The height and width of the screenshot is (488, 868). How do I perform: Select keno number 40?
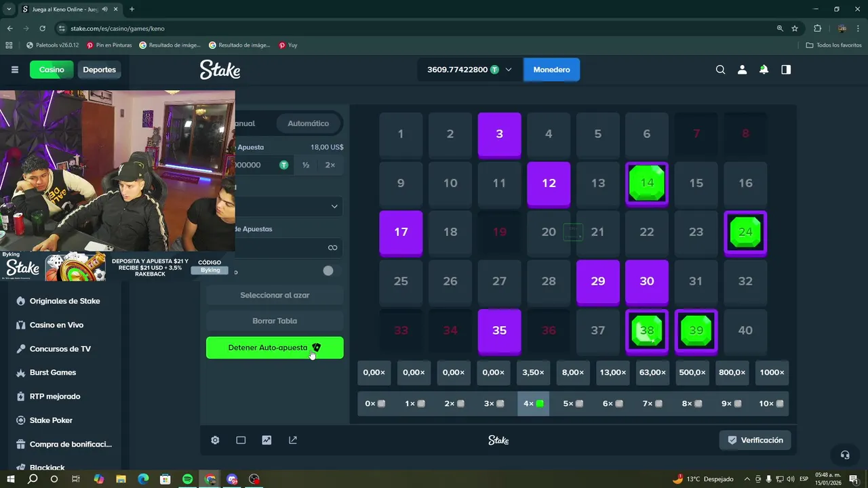pos(745,331)
